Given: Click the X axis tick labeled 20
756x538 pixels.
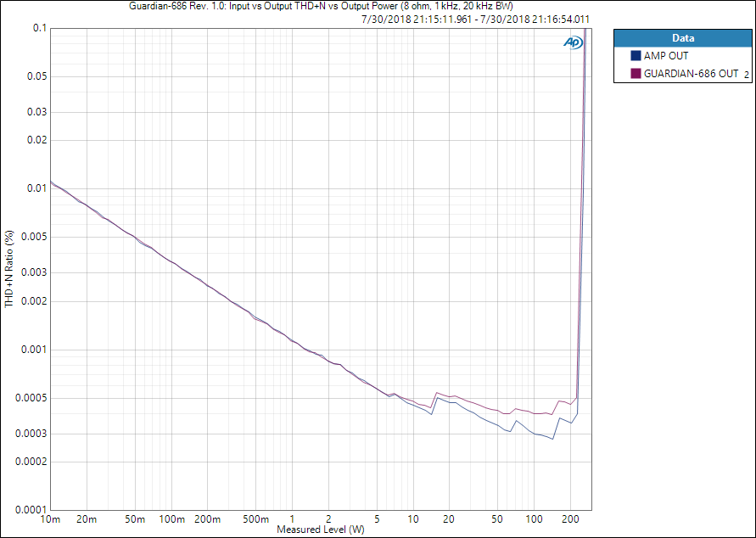Looking at the screenshot, I should tap(450, 519).
